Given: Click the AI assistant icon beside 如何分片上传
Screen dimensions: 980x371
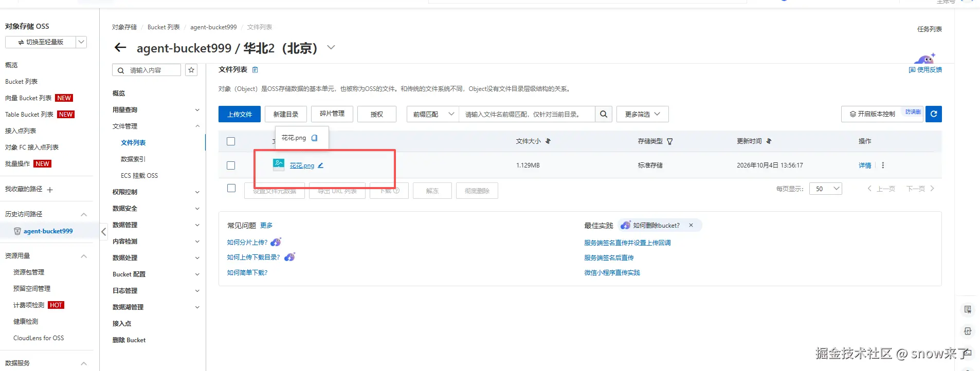Looking at the screenshot, I should pos(276,242).
